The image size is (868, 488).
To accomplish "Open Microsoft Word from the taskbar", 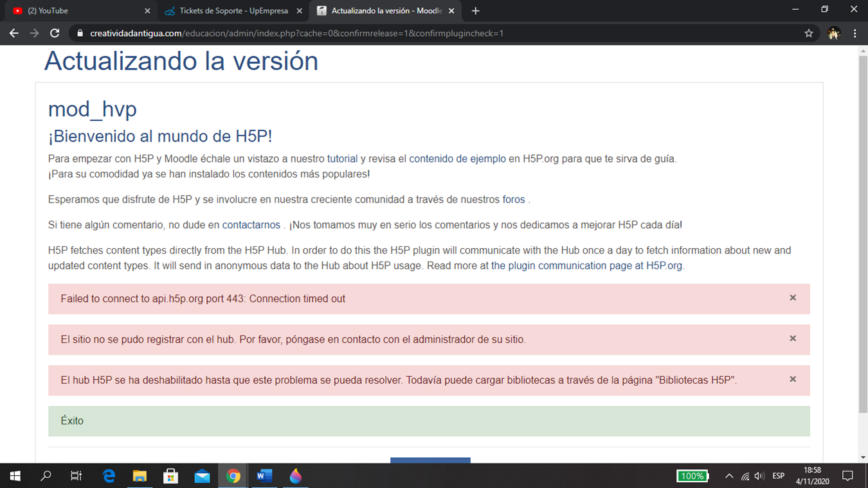I will coord(264,476).
